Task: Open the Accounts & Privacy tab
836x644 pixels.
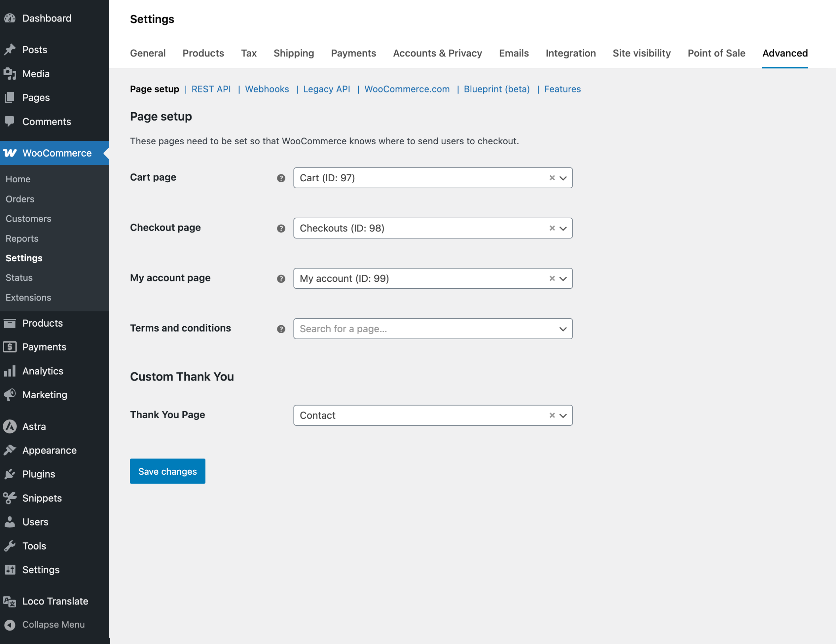Action: click(x=437, y=53)
